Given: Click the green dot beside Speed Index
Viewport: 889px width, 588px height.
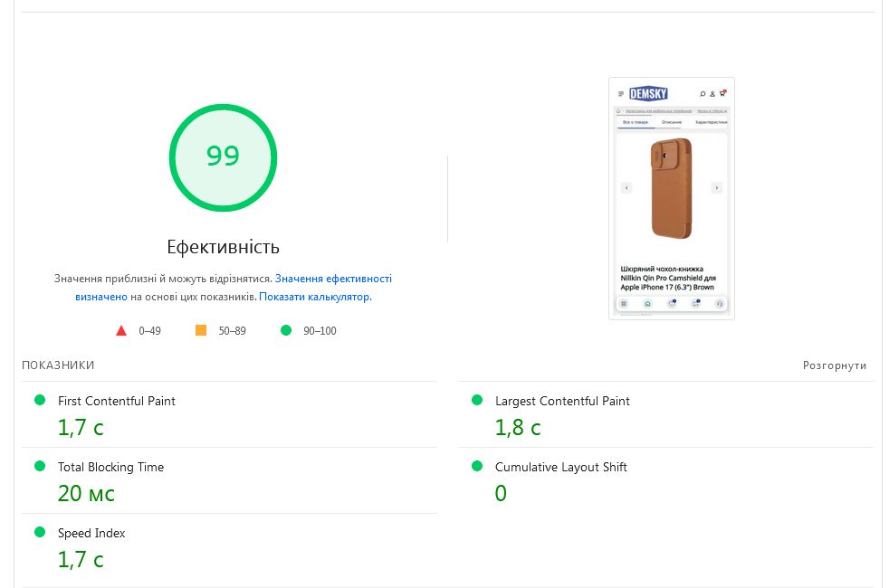Looking at the screenshot, I should tap(40, 532).
